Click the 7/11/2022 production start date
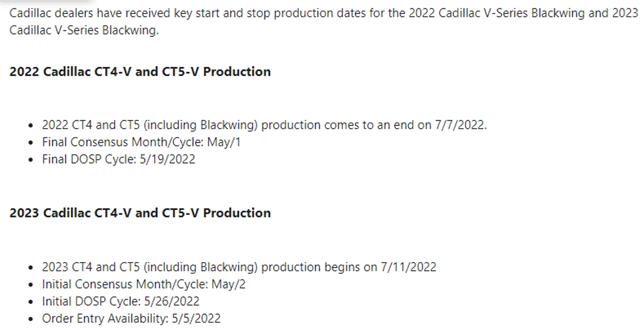The width and height of the screenshot is (644, 330). [408, 267]
